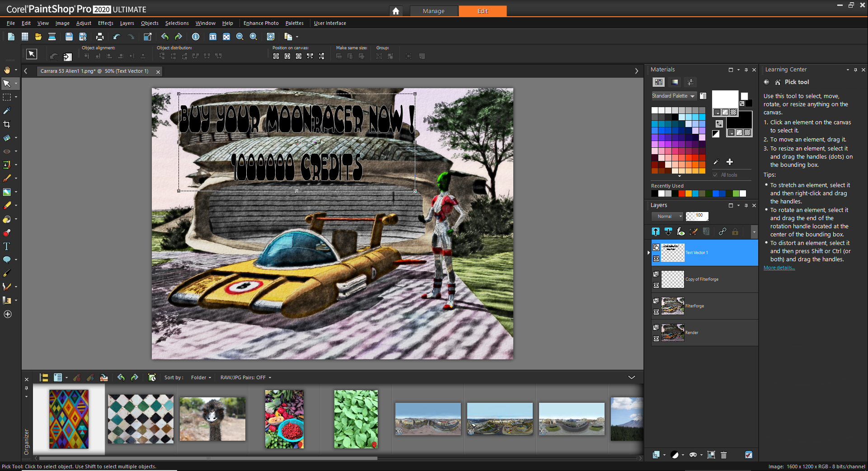Click the layer opacity field showing 100
The width and height of the screenshot is (868, 471).
pyautogui.click(x=697, y=216)
